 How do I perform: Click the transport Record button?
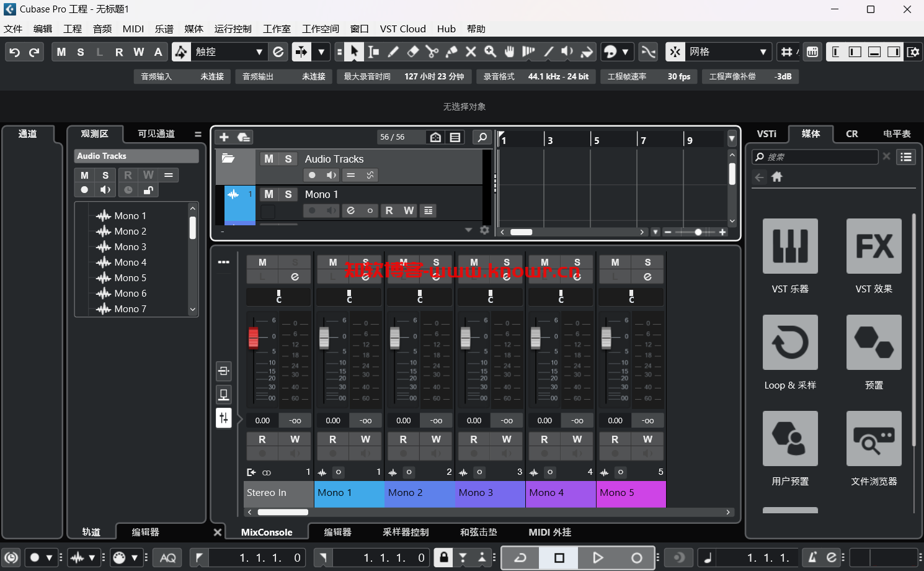pyautogui.click(x=636, y=558)
